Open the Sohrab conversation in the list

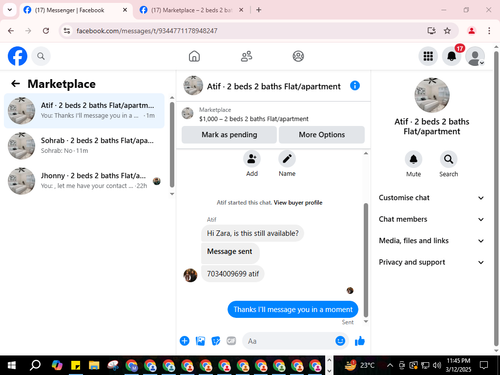84,146
